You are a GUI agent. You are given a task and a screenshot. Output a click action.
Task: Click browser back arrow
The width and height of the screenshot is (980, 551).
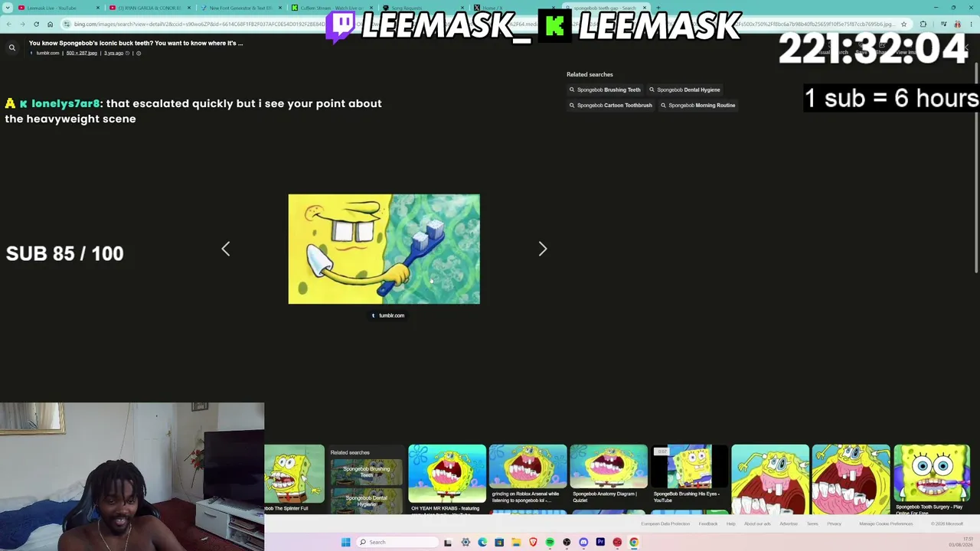(x=8, y=24)
